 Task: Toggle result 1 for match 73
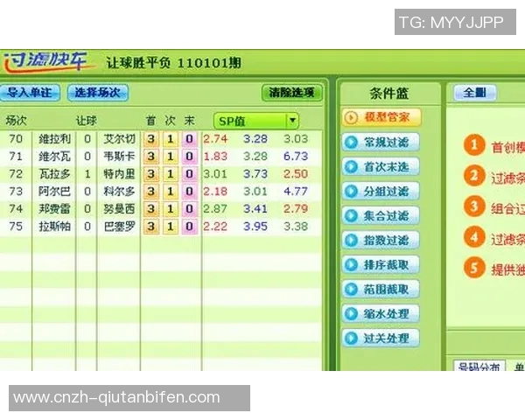click(x=171, y=192)
